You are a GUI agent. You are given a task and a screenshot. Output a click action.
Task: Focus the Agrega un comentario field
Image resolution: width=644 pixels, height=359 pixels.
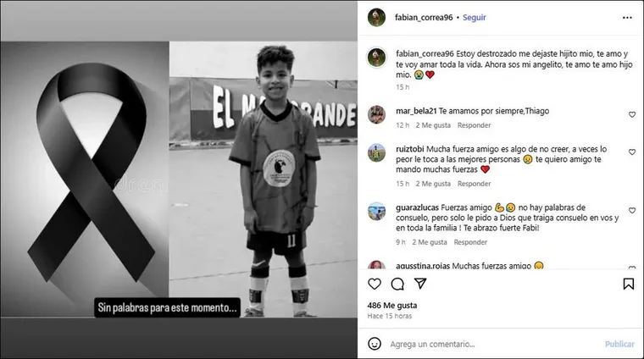tap(493, 344)
